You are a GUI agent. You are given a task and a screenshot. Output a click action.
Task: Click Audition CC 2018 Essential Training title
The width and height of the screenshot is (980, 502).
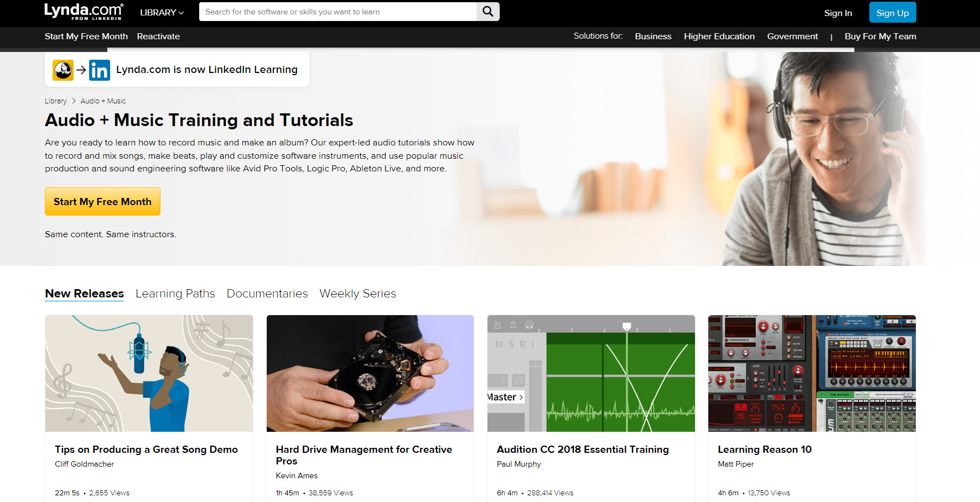[583, 449]
